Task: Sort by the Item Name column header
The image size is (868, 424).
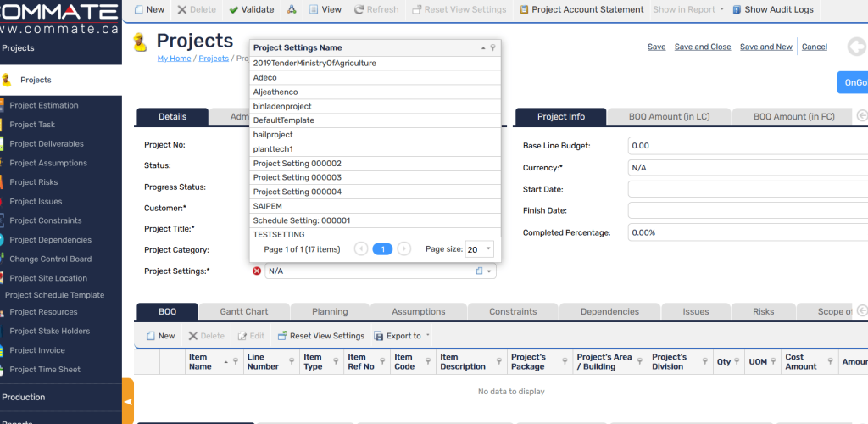Action: tap(200, 362)
